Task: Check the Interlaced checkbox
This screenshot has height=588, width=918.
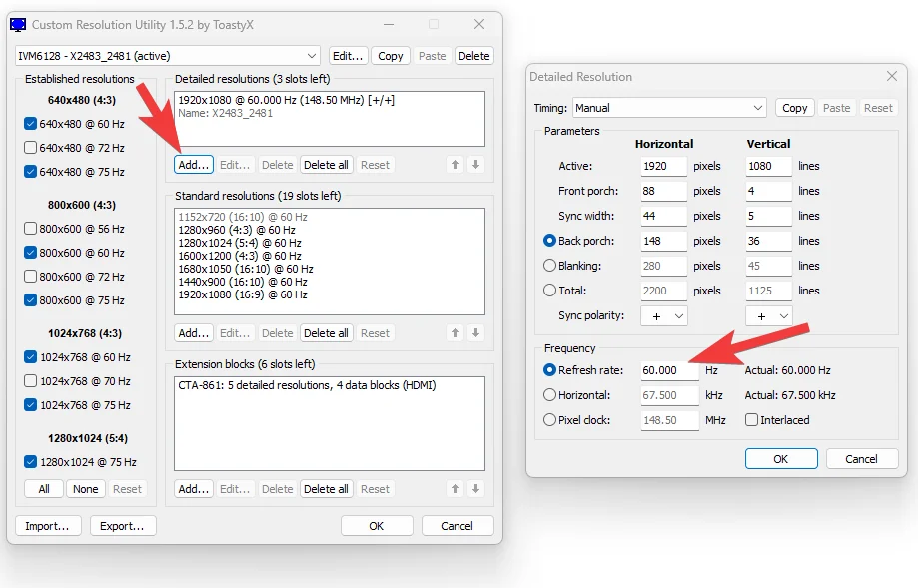Action: click(x=754, y=420)
